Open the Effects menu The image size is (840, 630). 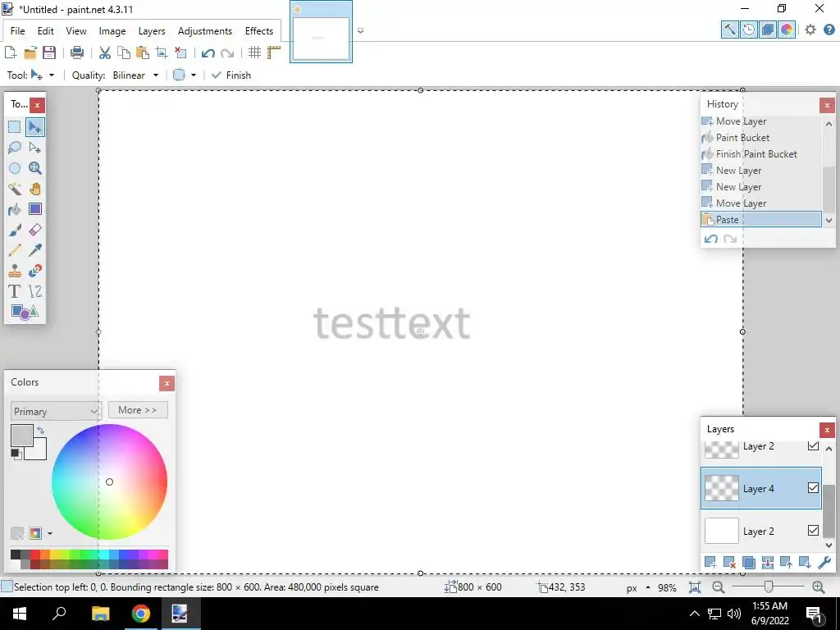pyautogui.click(x=258, y=31)
